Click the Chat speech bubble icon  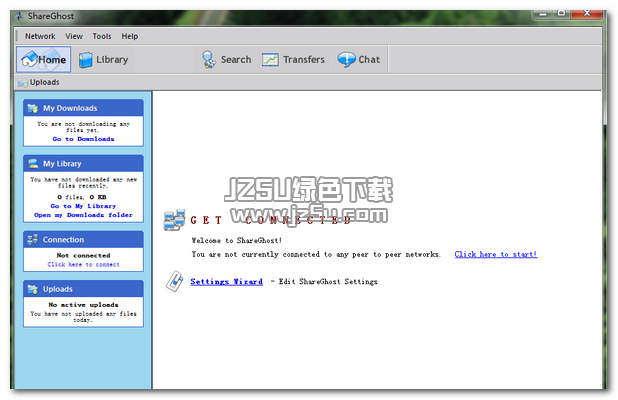click(x=346, y=60)
